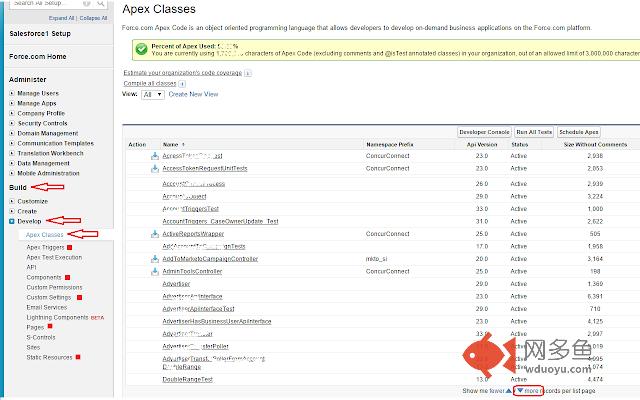Image resolution: width=640 pixels, height=400 pixels.
Task: Expand Translation Workbench section
Action: point(12,153)
